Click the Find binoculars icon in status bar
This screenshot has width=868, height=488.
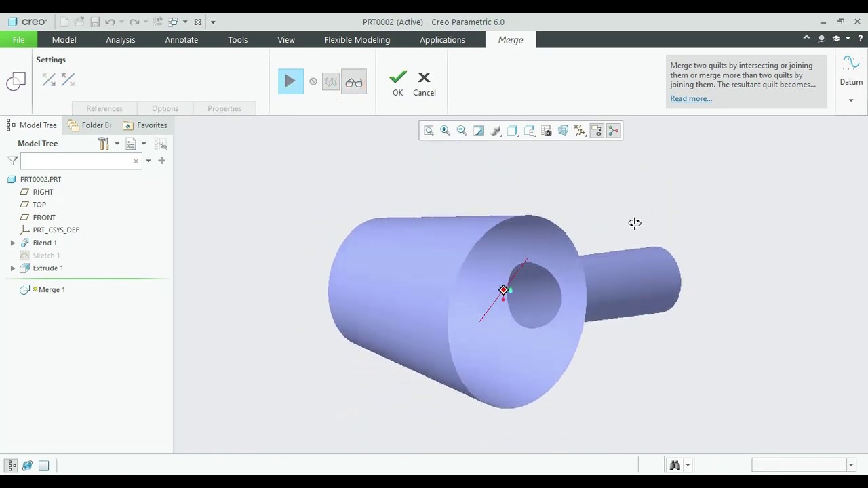click(x=675, y=465)
